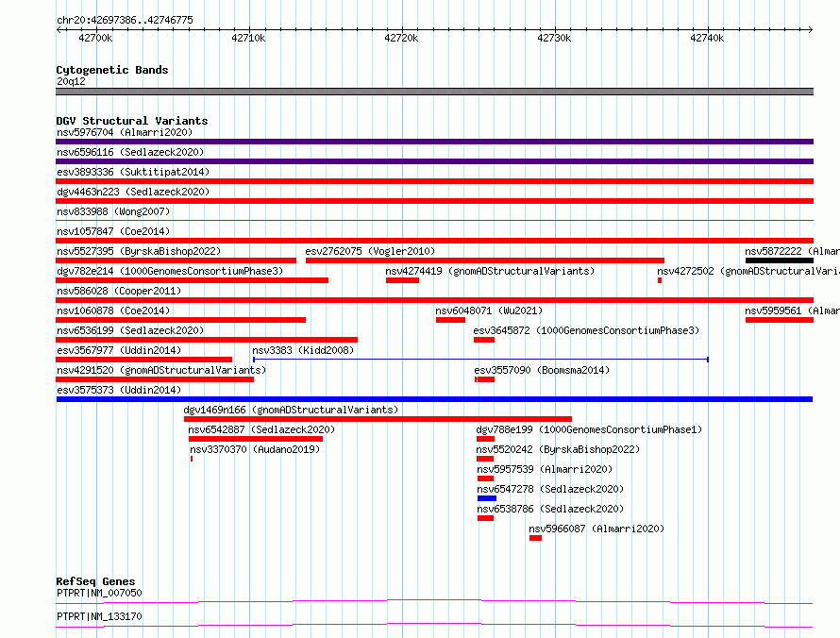Open nsv6536199 (Sedlazeck2020) label
Image resolution: width=840 pixels, height=638 pixels.
coord(130,330)
